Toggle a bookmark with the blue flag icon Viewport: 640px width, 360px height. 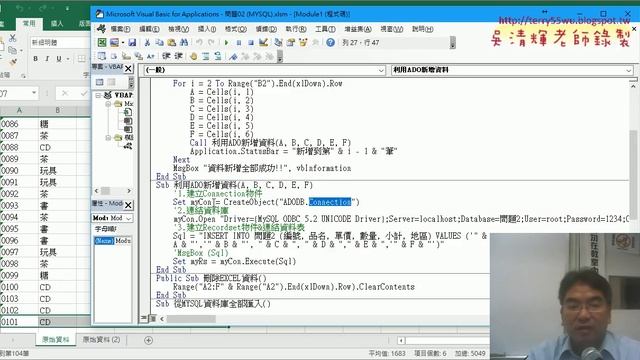(x=233, y=56)
